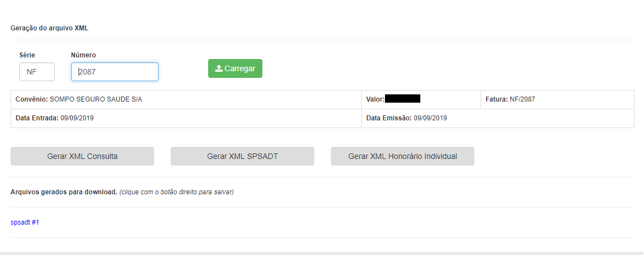Click the Geração do arquivo XML heading
Screen dimensions: 644x255
49,28
